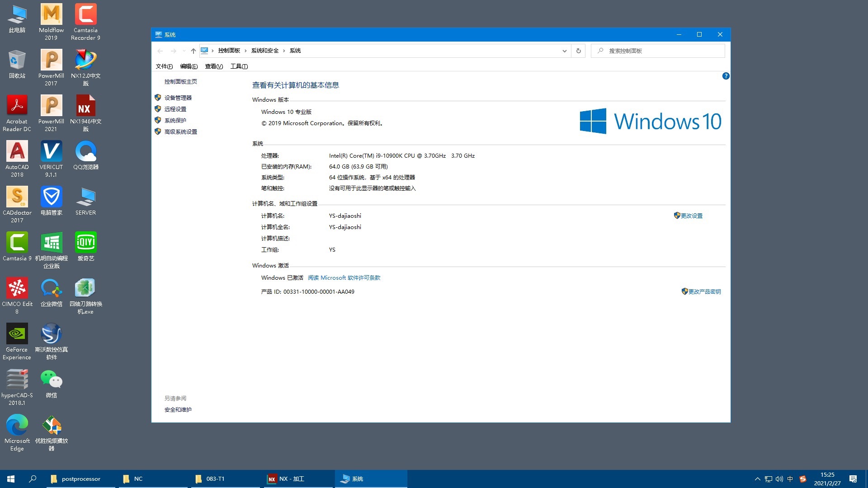
Task: Refresh the control panel address bar
Action: pos(578,51)
